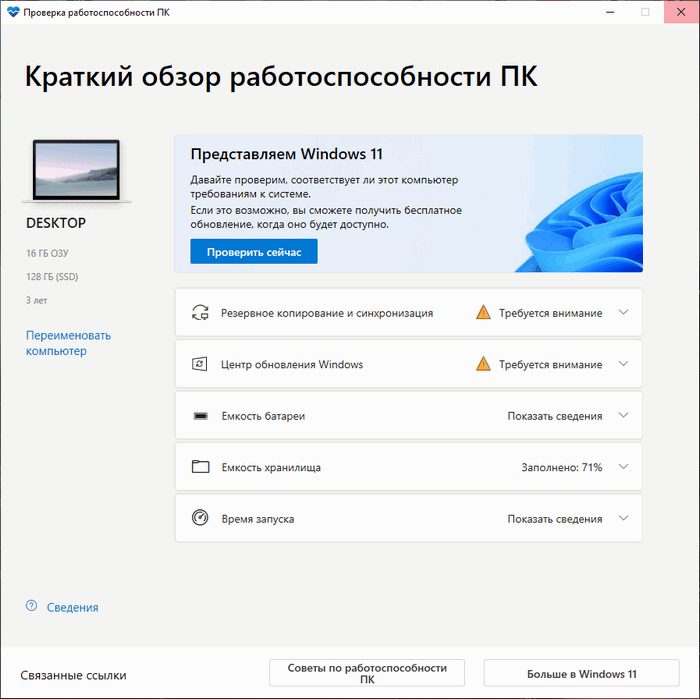Click the 16 ГБ ОЗУ memory info
Screen dimensions: 700x699
pos(47,253)
